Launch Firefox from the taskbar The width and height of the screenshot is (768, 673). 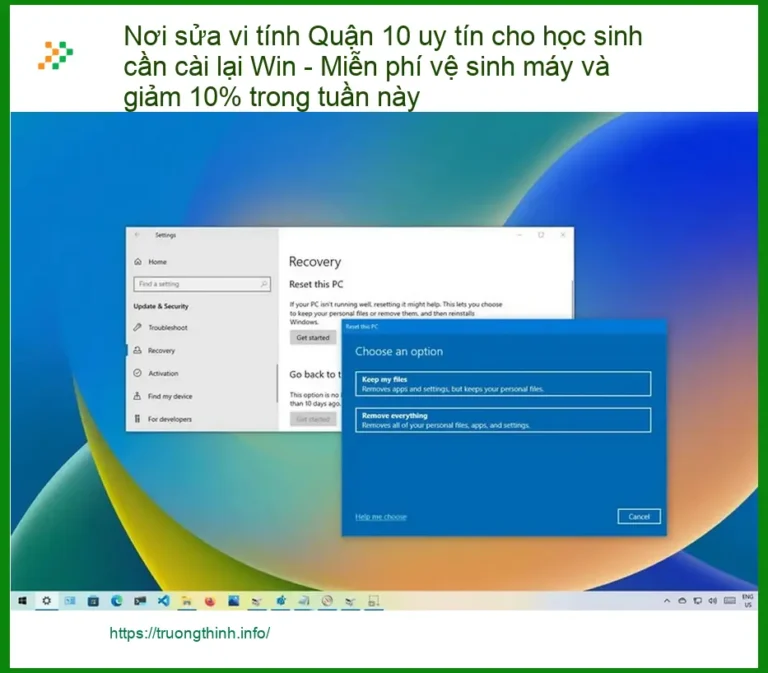[210, 601]
